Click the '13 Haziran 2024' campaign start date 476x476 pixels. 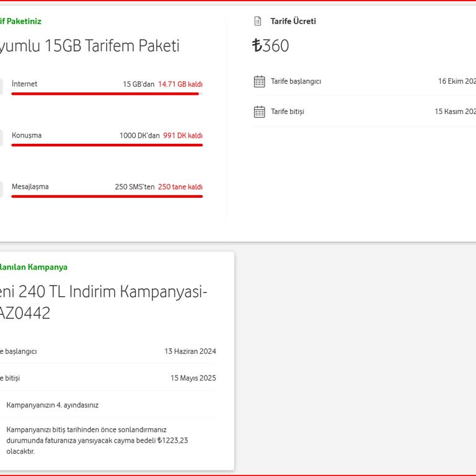(190, 351)
